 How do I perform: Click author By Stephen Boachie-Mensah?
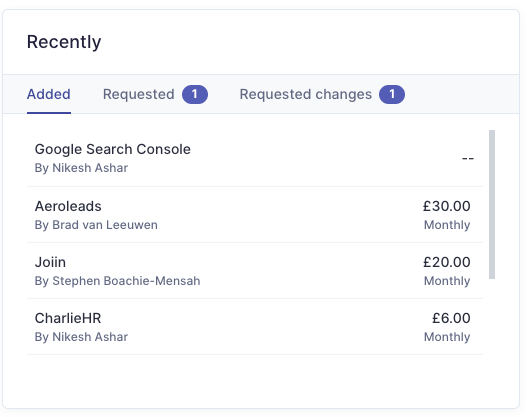pyautogui.click(x=117, y=281)
